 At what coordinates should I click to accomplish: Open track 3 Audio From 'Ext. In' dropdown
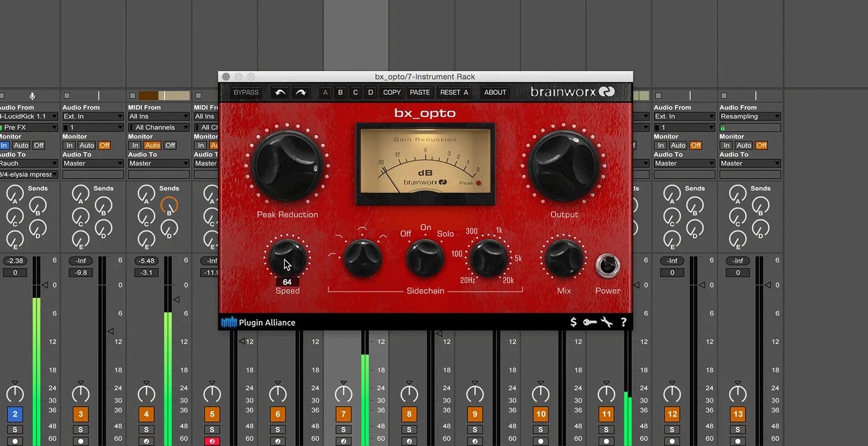93,116
